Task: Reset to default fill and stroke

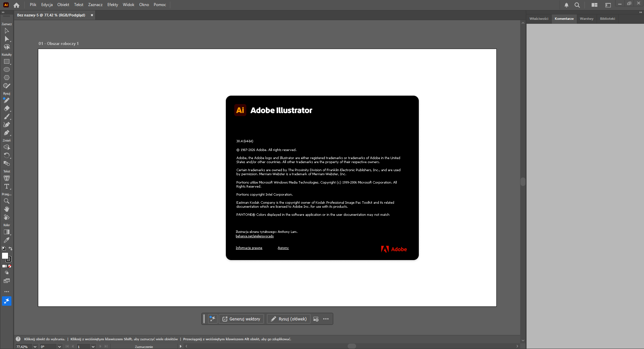Action: point(4,249)
